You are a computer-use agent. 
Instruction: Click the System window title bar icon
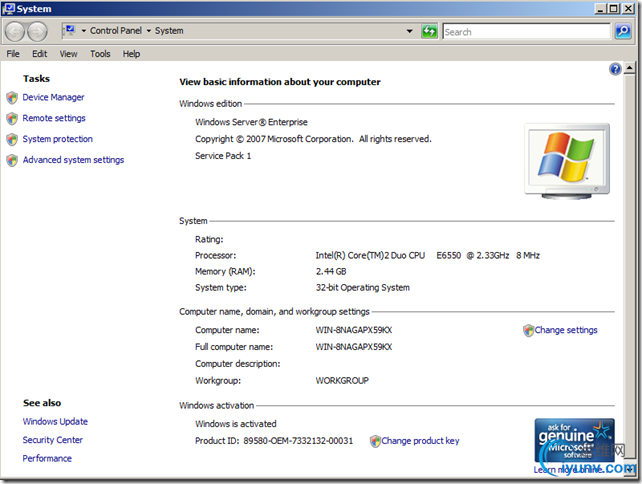tap(8, 9)
